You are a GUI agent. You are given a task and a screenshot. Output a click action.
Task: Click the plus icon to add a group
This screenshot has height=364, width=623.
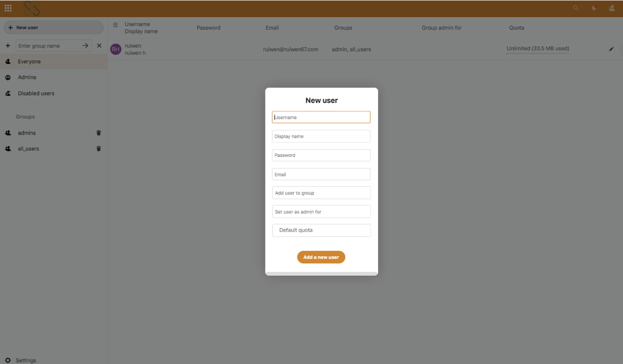pos(8,46)
